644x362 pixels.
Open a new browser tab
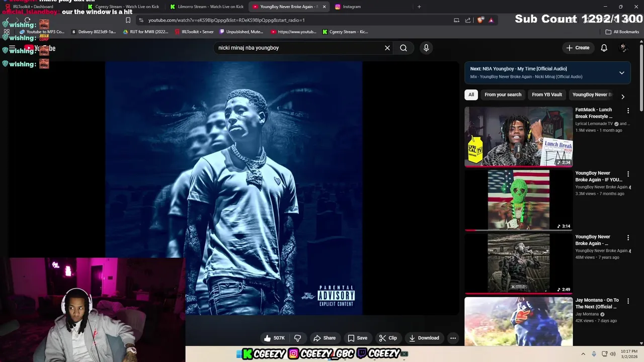419,7
